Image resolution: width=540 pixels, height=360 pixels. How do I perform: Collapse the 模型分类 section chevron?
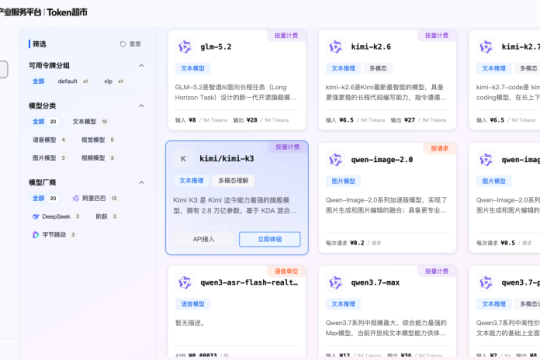coord(142,106)
